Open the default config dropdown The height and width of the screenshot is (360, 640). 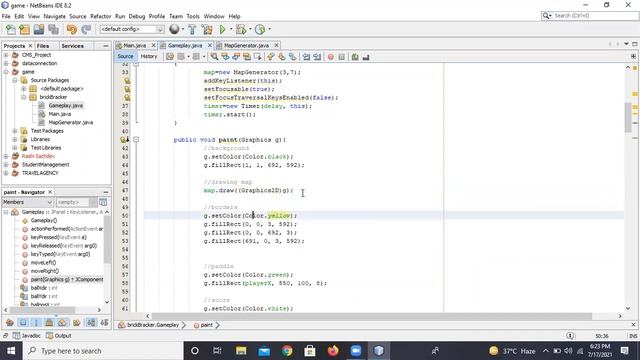click(132, 29)
